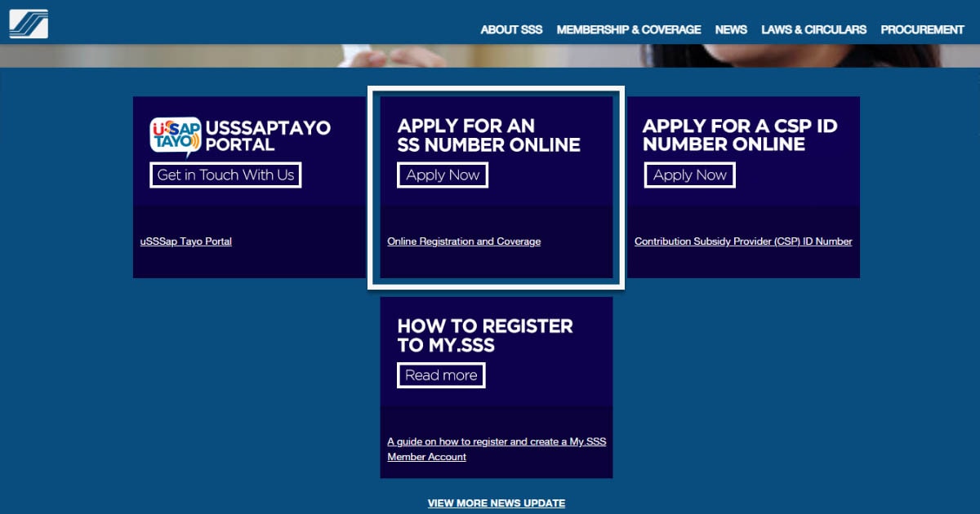Click Apply Now for an SS Number
Viewport: 980px width, 514px height.
[442, 175]
